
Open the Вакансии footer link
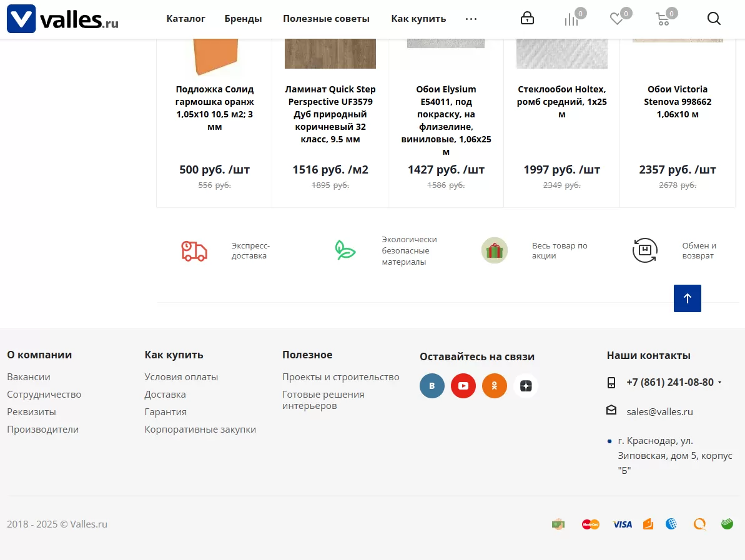[x=29, y=377]
